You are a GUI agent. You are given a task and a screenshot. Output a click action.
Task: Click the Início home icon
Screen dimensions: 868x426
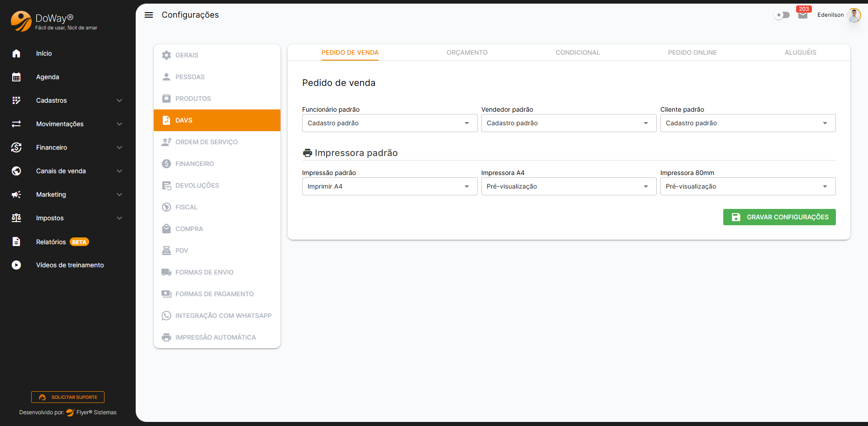pyautogui.click(x=16, y=53)
